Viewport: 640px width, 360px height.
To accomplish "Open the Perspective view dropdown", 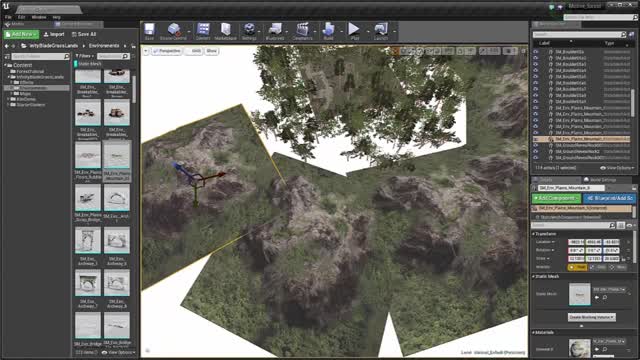I will pyautogui.click(x=167, y=51).
